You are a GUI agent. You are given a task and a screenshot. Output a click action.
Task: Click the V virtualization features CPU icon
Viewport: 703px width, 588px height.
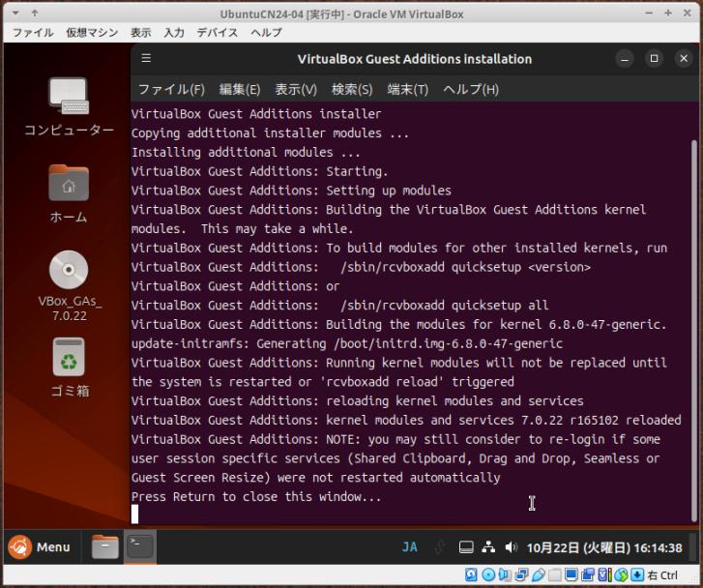[604, 574]
